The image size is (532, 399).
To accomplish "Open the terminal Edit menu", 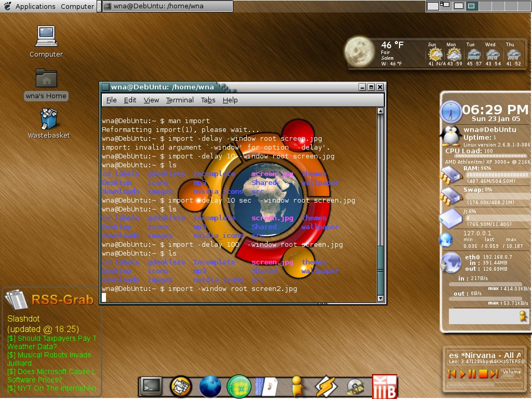I will 130,100.
